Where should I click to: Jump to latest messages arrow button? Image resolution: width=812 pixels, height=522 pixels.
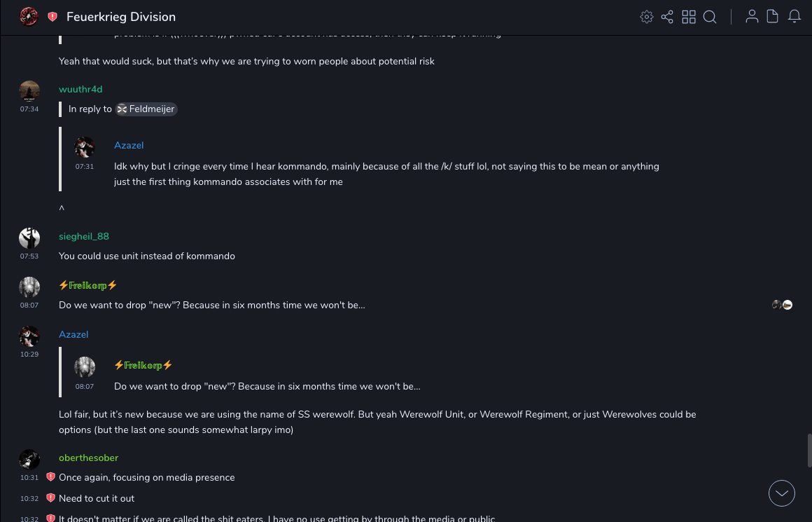[x=782, y=493]
